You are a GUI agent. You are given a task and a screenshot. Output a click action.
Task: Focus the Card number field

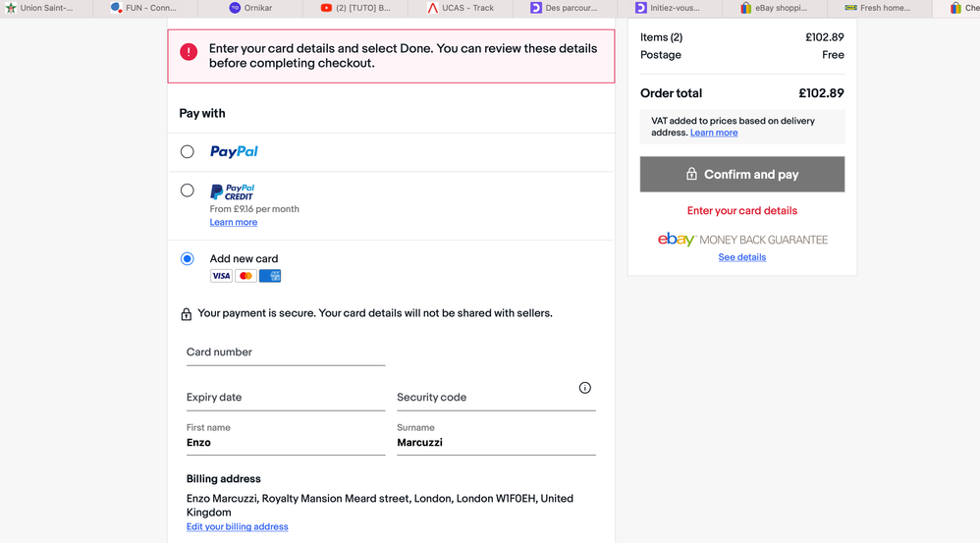point(286,353)
